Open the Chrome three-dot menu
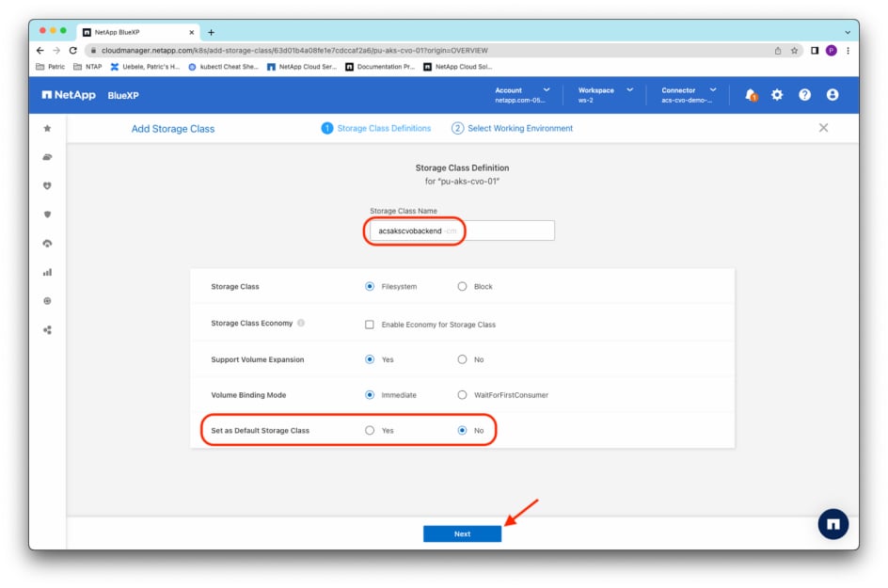This screenshot has width=888, height=588. (x=848, y=51)
